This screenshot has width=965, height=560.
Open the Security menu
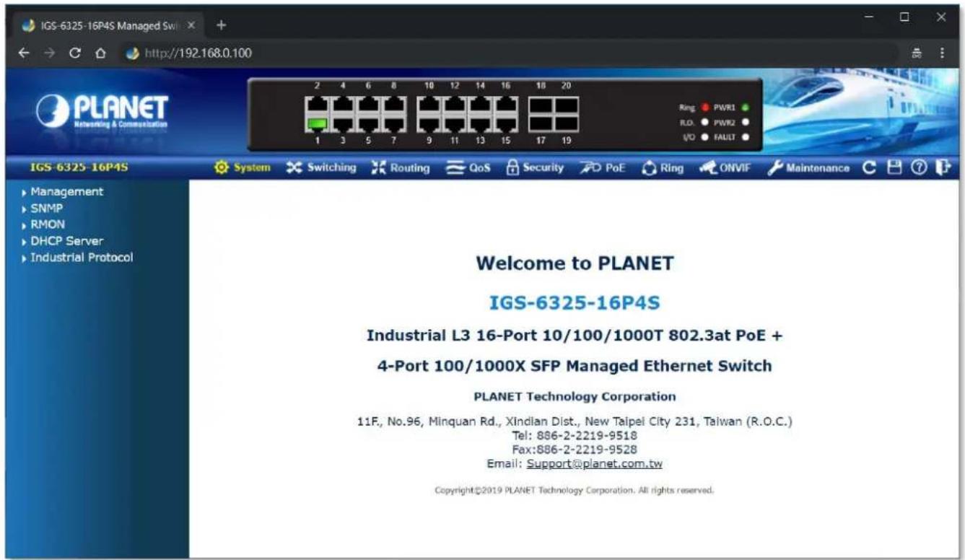pyautogui.click(x=536, y=168)
